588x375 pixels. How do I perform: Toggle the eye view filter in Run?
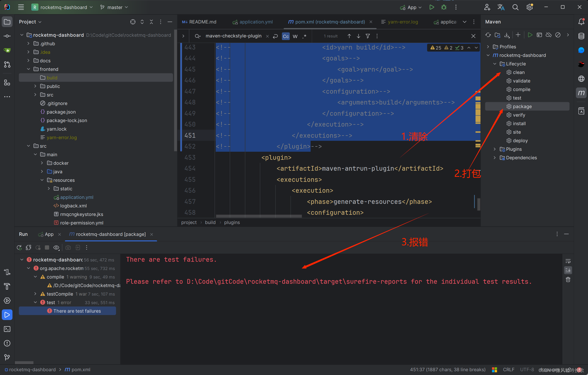56,248
